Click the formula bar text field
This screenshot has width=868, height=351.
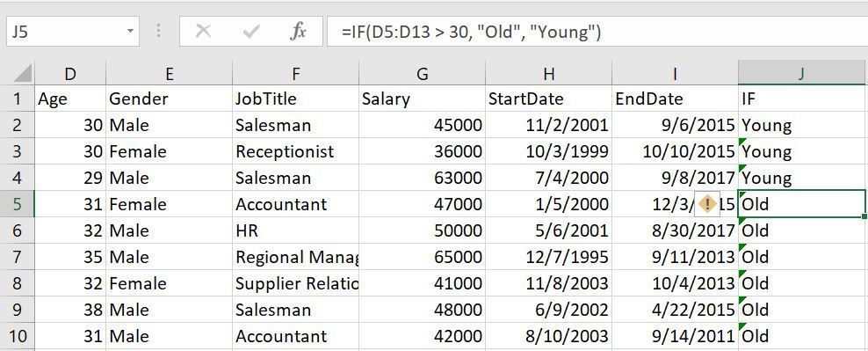(x=597, y=32)
